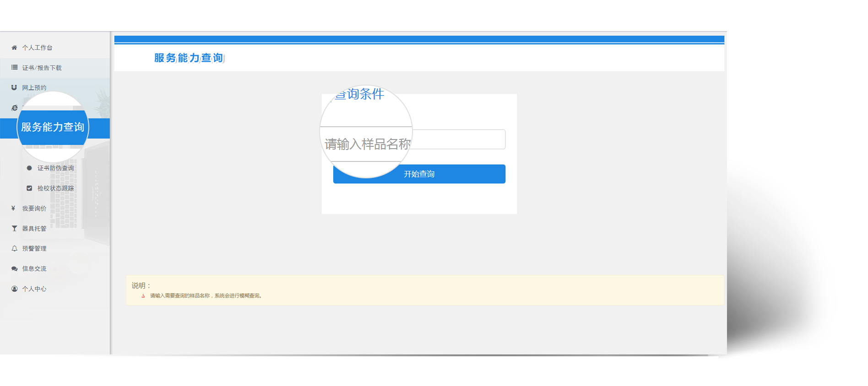
Task: Click the 查询条件 form heading
Action: (x=359, y=94)
